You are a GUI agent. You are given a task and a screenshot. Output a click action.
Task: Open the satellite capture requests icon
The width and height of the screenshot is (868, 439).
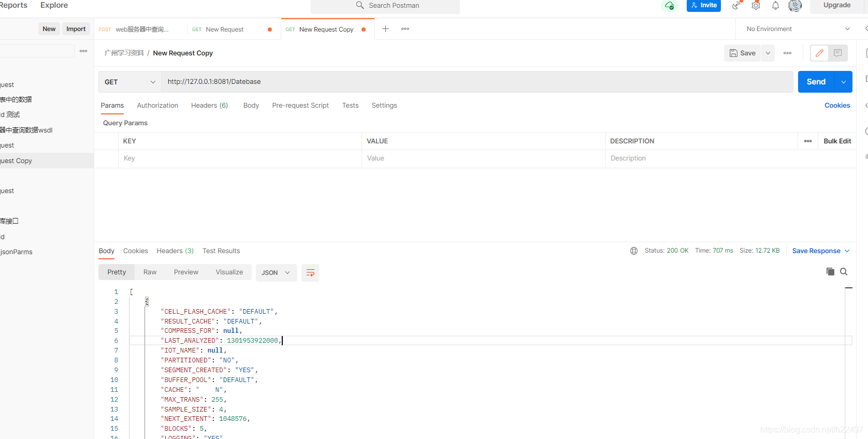click(736, 5)
